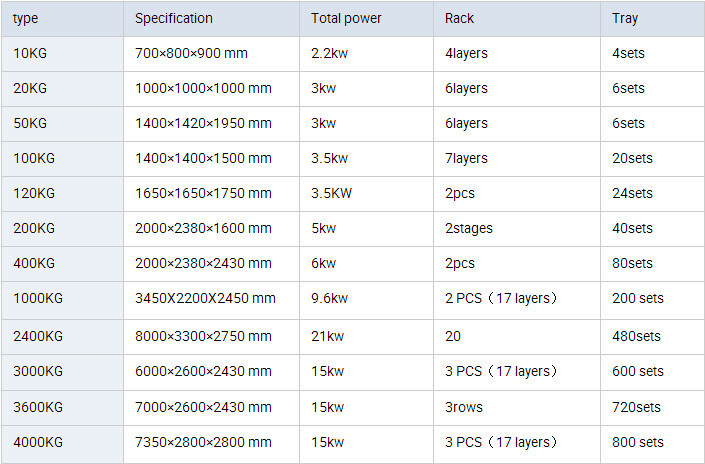Select the "Total power" header cell
This screenshot has width=705, height=464.
[346, 18]
